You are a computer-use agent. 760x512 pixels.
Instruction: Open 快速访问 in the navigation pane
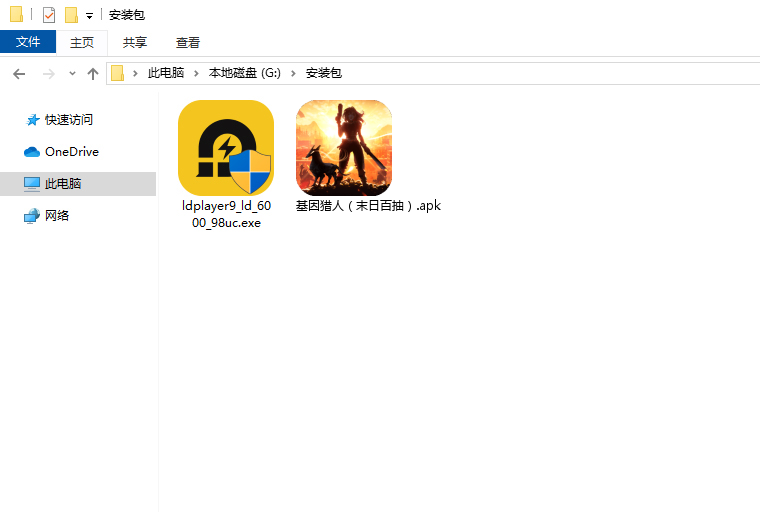point(69,120)
